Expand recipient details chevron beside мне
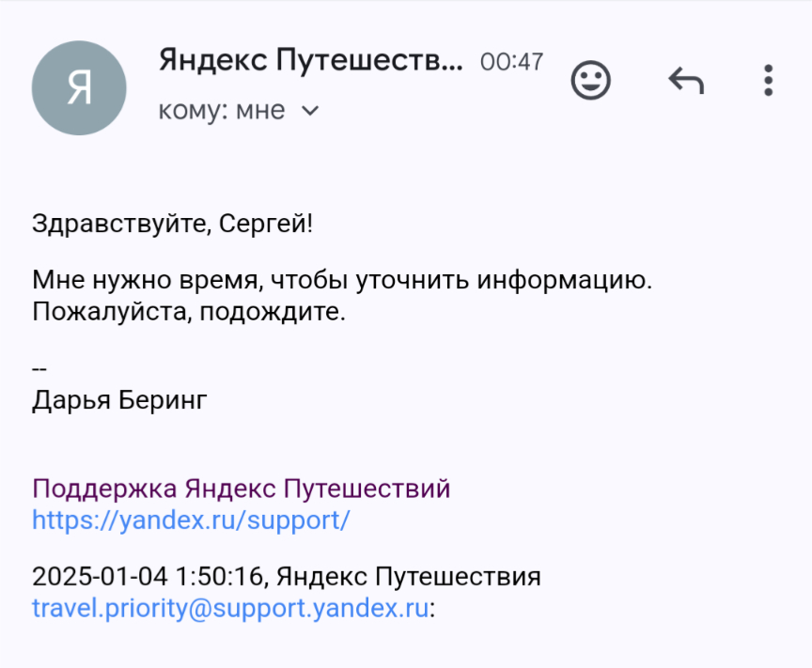812x668 pixels. click(310, 112)
